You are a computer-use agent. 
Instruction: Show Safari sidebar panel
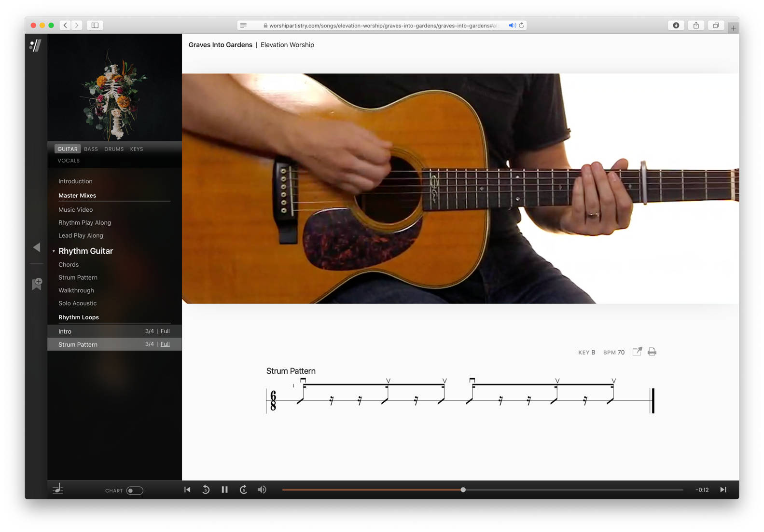95,25
